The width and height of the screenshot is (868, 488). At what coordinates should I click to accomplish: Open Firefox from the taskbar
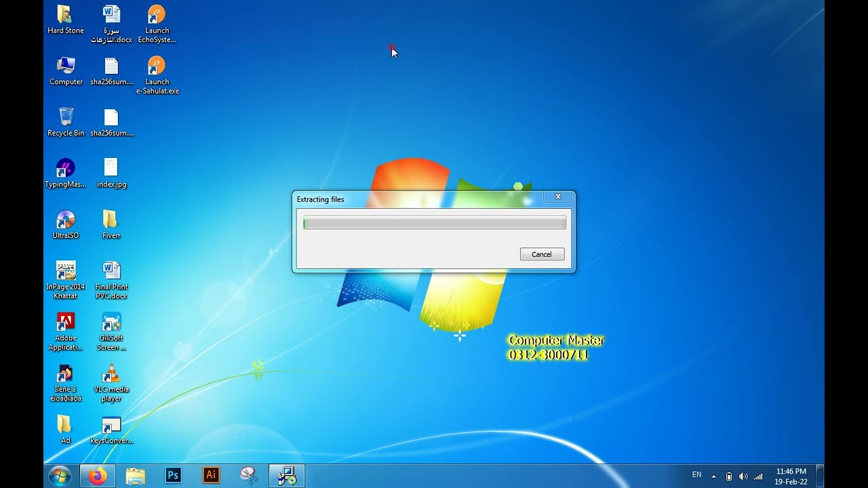click(x=98, y=476)
